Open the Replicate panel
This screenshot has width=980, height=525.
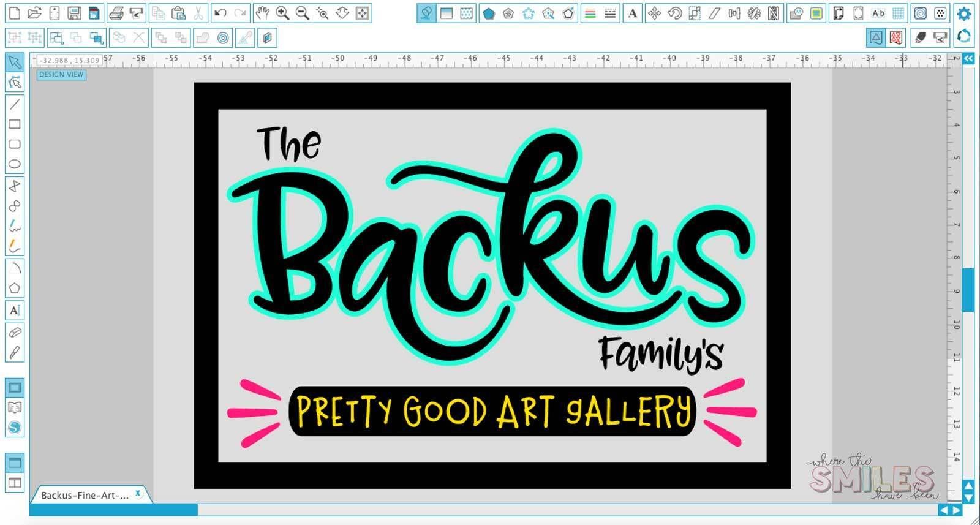tap(754, 13)
